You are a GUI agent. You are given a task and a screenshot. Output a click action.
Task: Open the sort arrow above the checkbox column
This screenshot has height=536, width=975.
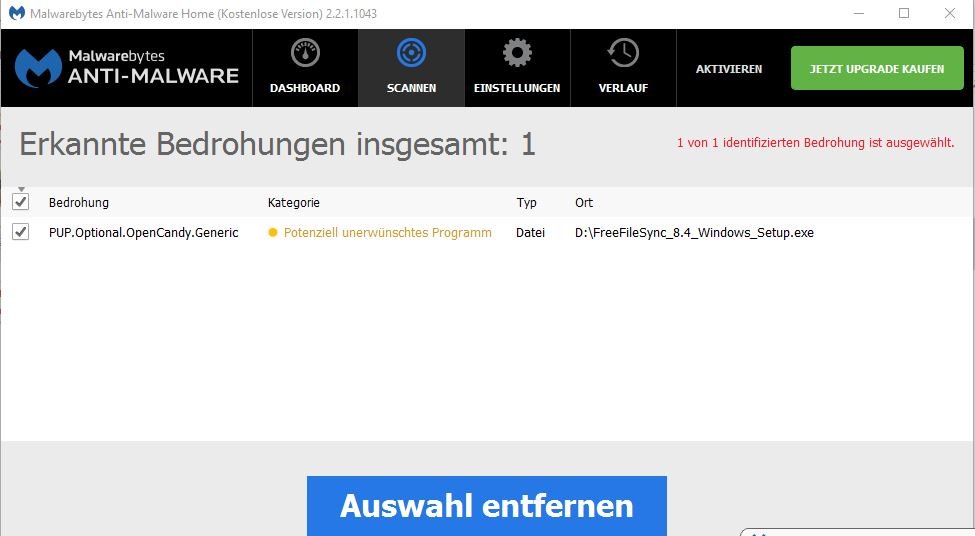pos(21,189)
